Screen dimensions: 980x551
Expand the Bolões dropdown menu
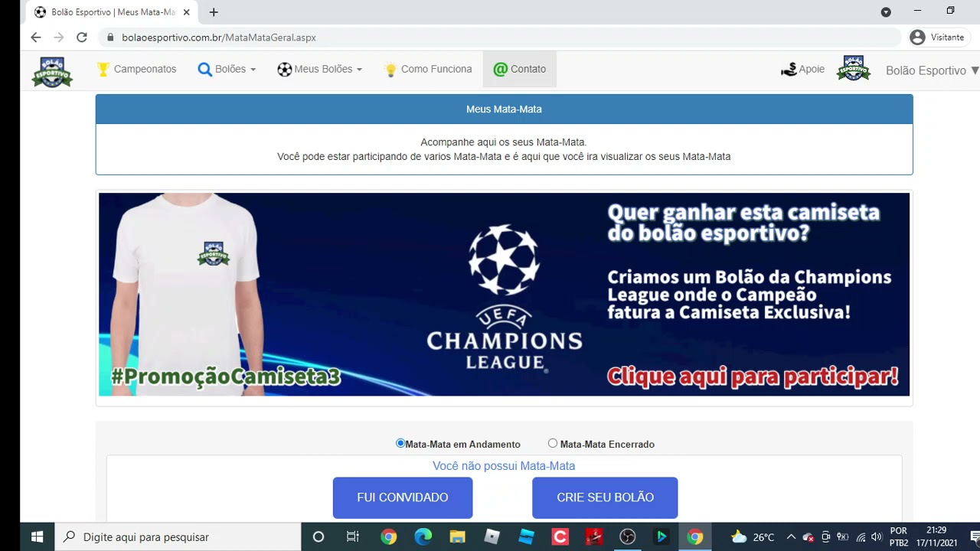[227, 70]
